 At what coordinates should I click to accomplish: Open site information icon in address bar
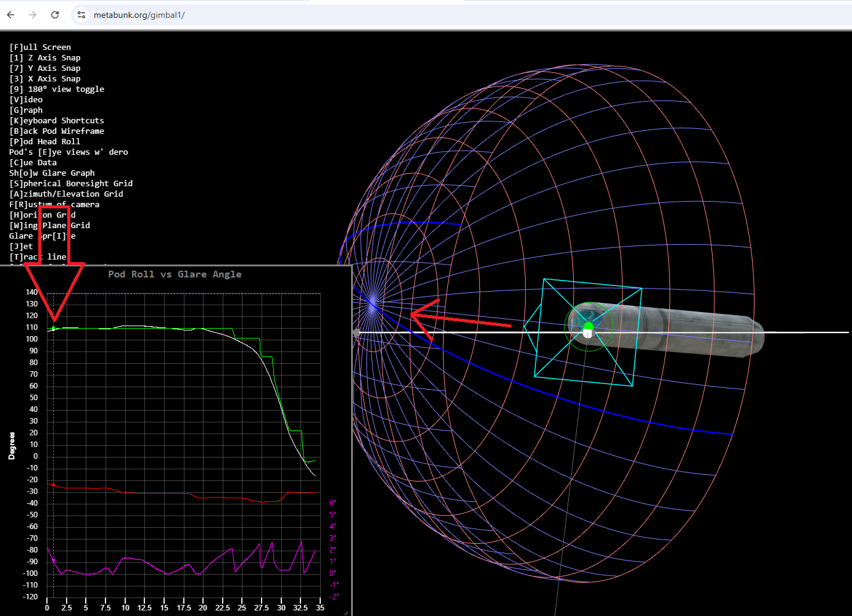tap(81, 14)
